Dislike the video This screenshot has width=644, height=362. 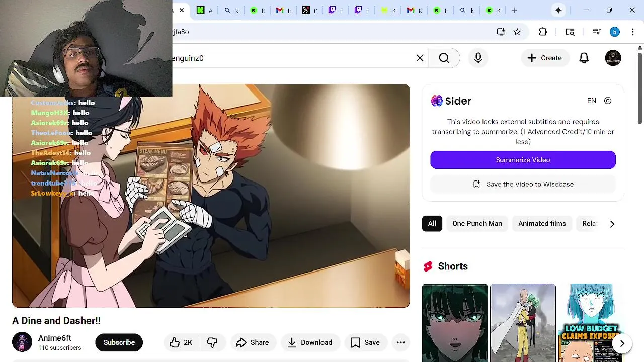[x=212, y=342]
